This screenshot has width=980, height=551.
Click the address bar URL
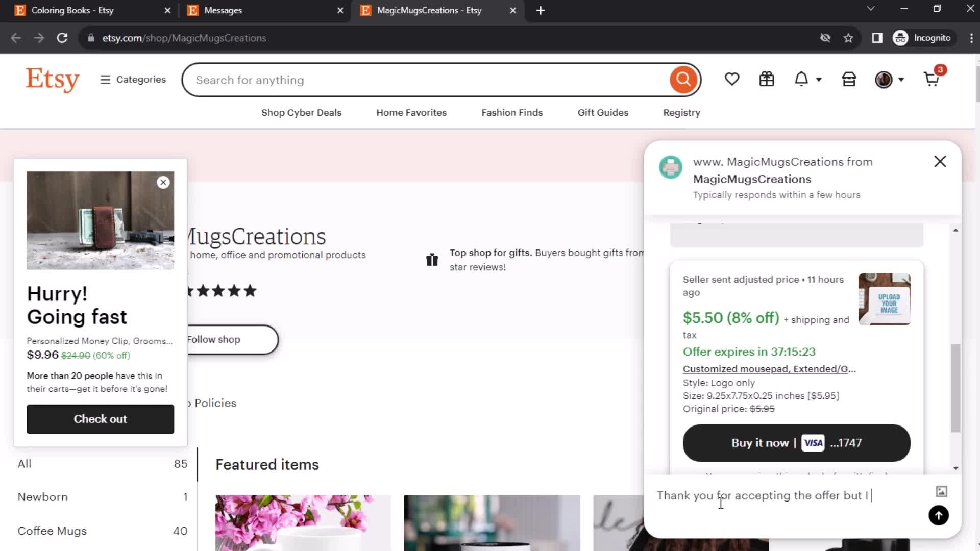click(184, 38)
